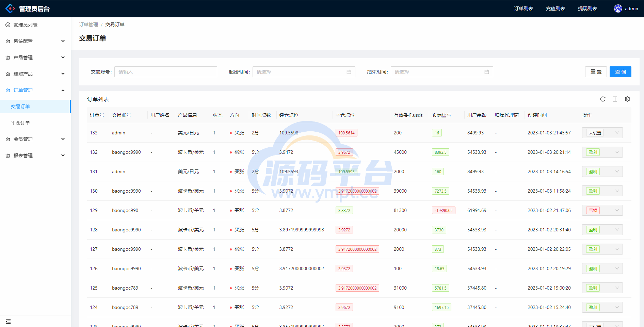Open action dropdown for order 132

pos(602,152)
